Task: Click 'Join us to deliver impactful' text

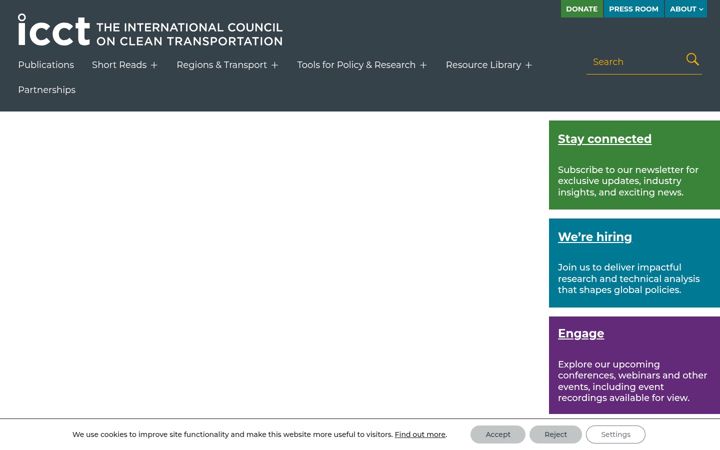Action: click(x=629, y=278)
